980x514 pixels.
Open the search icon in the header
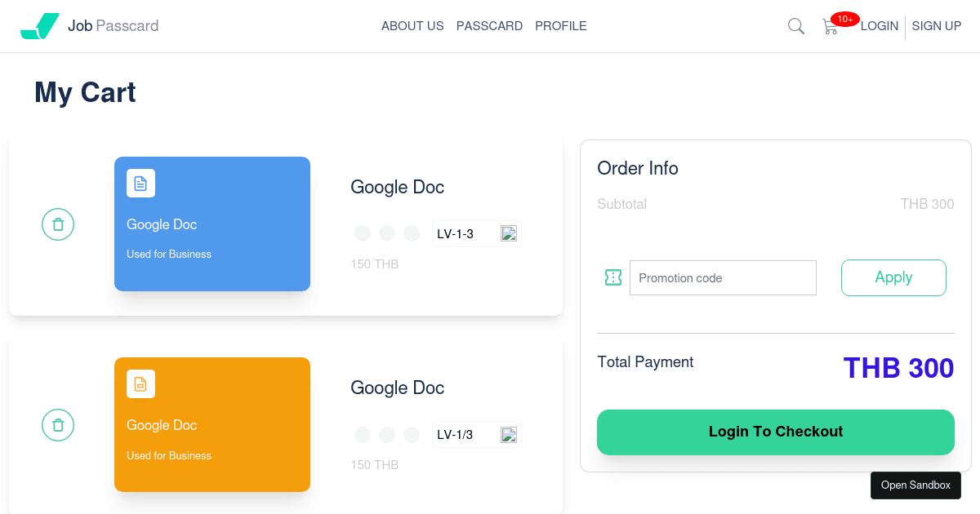pyautogui.click(x=795, y=26)
